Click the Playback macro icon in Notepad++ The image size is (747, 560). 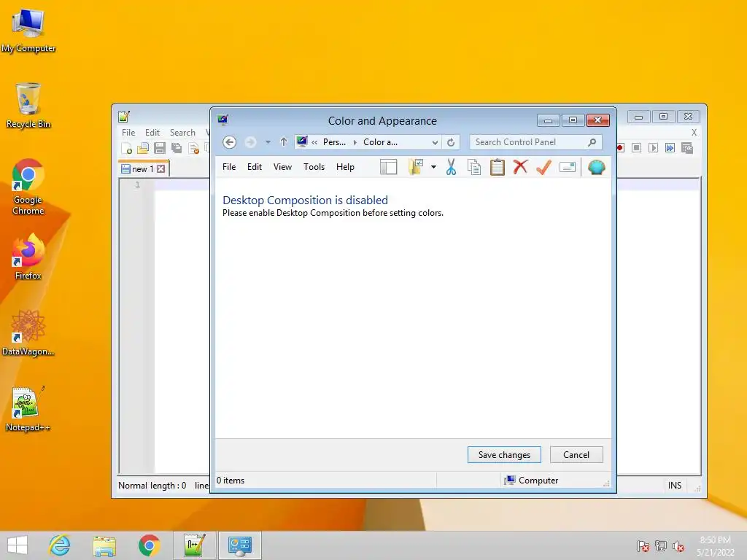(x=653, y=147)
